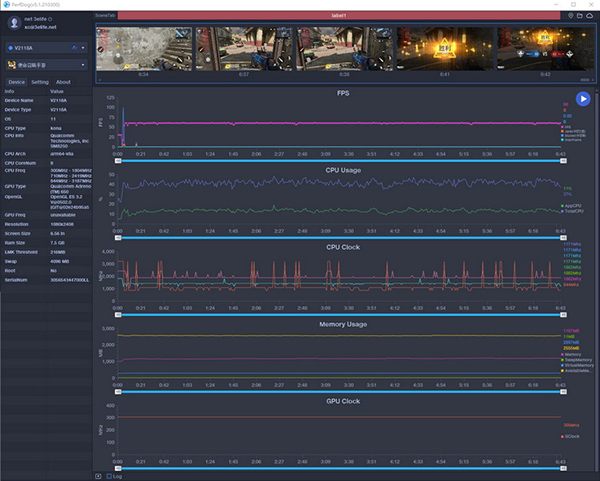Open the folder icon in top bar
This screenshot has height=481, width=600.
point(580,15)
